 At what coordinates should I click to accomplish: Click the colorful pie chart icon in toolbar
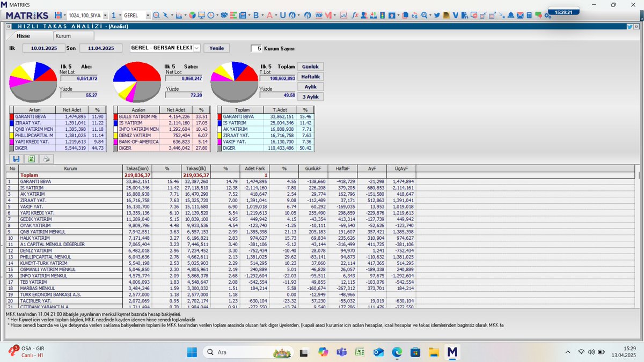(x=192, y=15)
